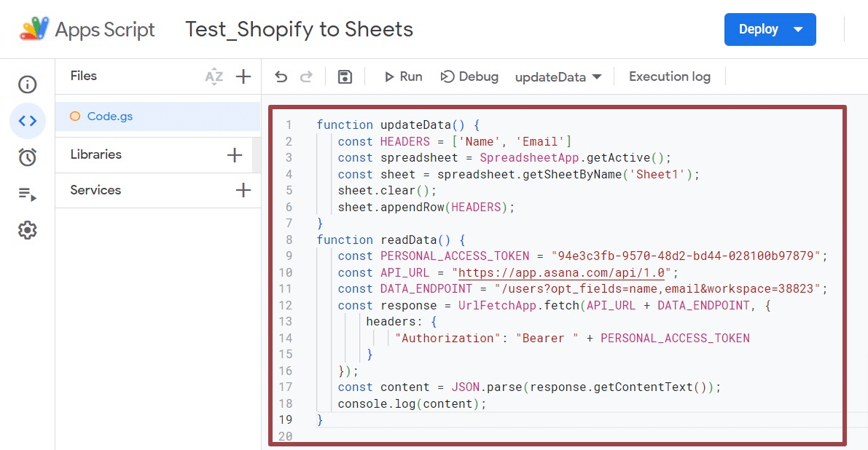Add a library with plus icon
This screenshot has height=450, width=868.
[x=235, y=155]
